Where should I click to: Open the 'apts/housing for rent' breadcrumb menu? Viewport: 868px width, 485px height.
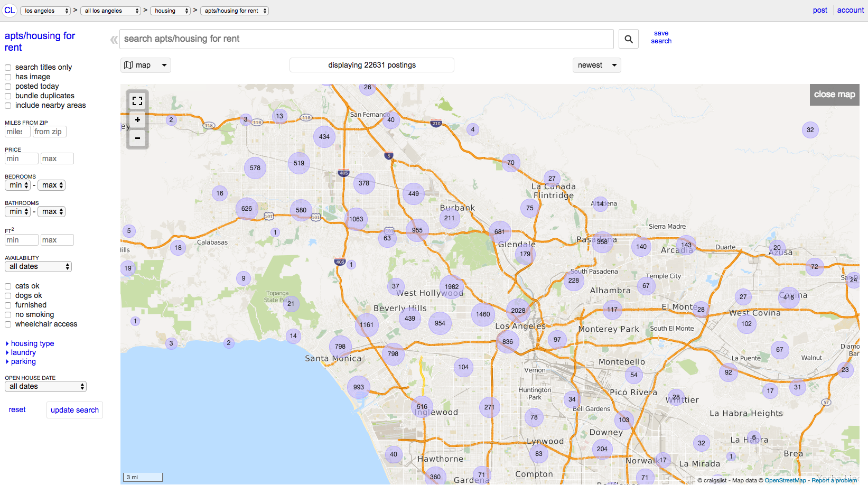click(x=235, y=11)
